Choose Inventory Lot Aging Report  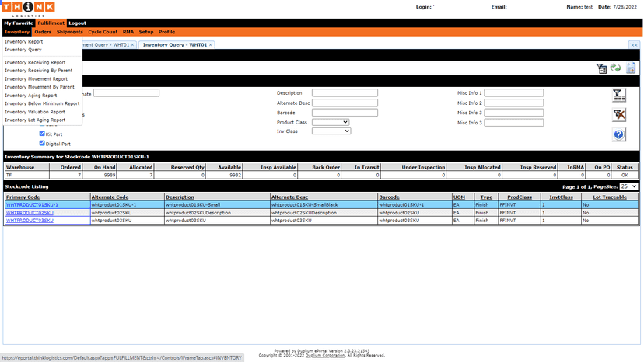click(x=35, y=120)
